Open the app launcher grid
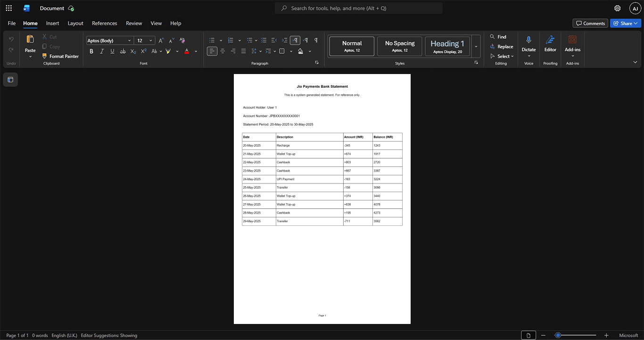 coord(8,8)
